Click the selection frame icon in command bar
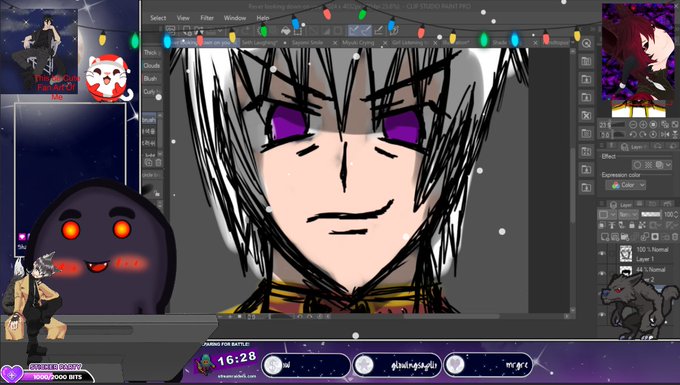 pos(298,30)
